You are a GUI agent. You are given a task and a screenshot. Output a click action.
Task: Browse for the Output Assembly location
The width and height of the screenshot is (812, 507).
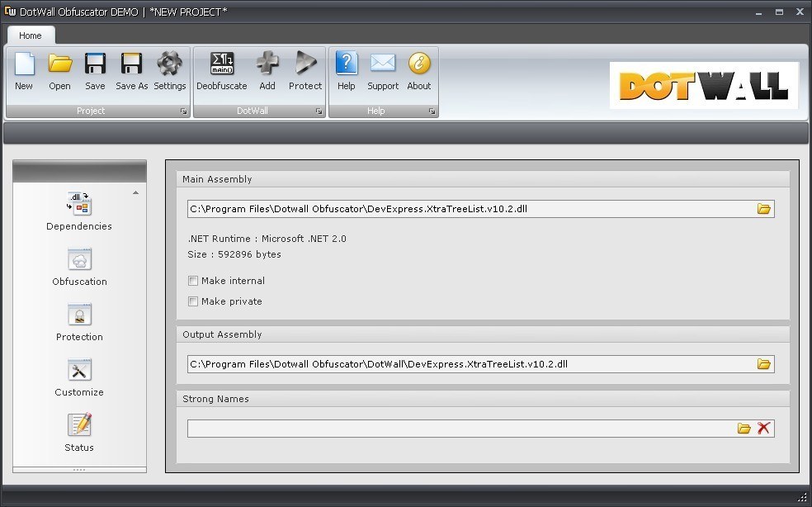pyautogui.click(x=764, y=364)
